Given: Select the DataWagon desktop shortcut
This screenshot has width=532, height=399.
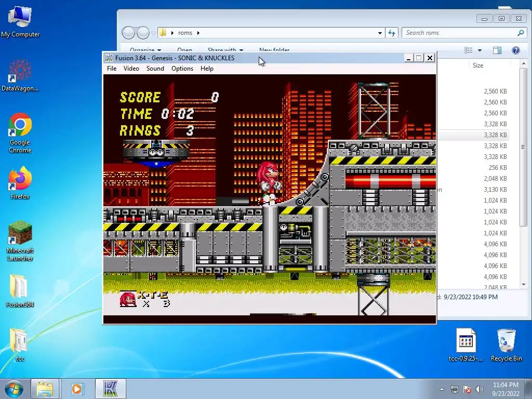Looking at the screenshot, I should (20, 75).
